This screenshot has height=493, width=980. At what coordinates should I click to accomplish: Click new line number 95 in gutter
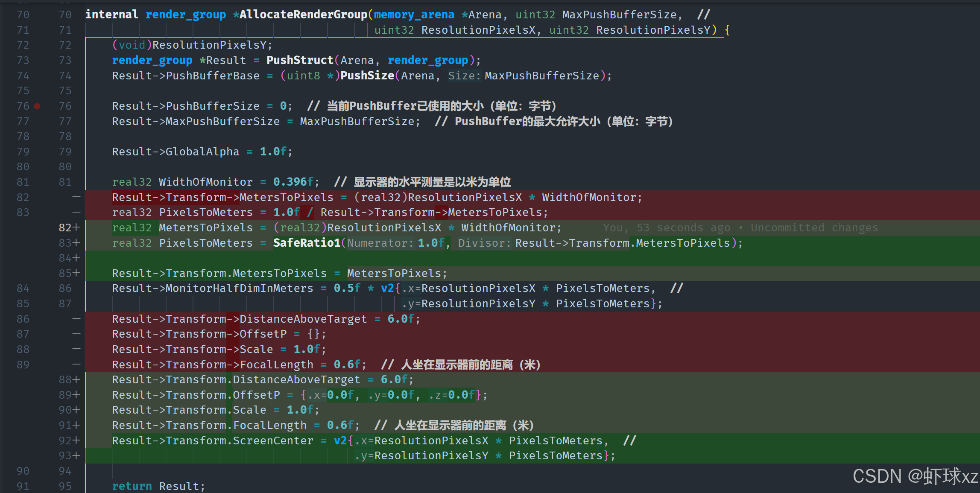tap(65, 486)
